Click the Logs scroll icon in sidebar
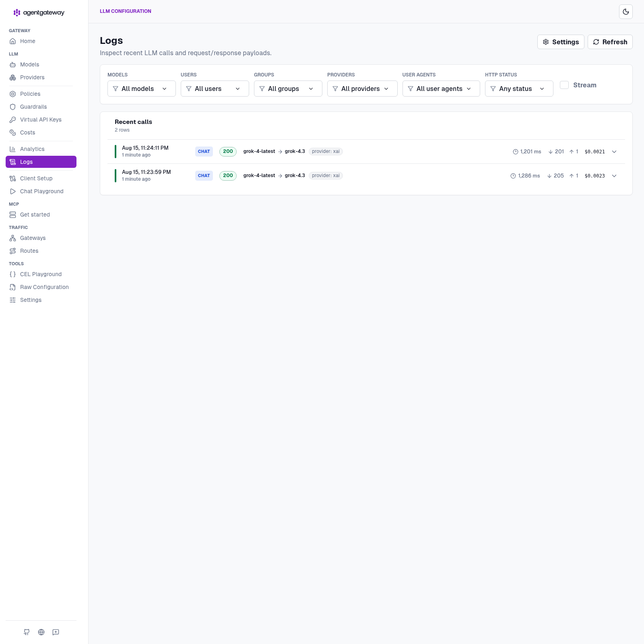This screenshot has height=644, width=644. [13, 162]
